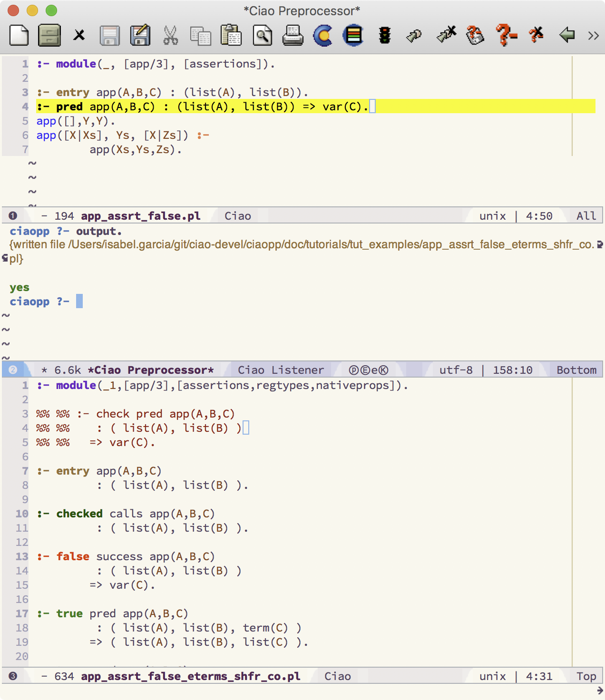Open the file cabinet directory icon
The width and height of the screenshot is (605, 700).
click(49, 36)
